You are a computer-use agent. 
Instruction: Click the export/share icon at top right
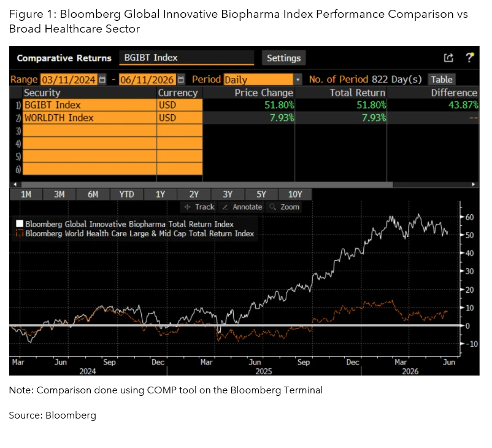tap(448, 58)
